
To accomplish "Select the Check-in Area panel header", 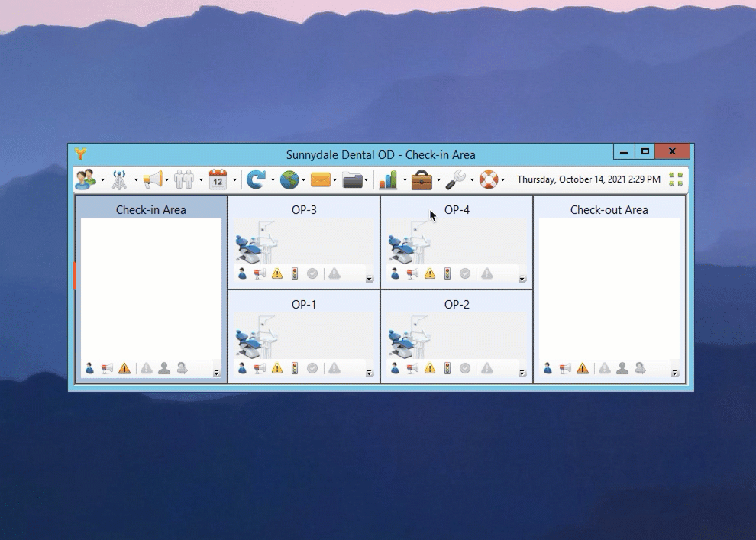I will pos(151,210).
